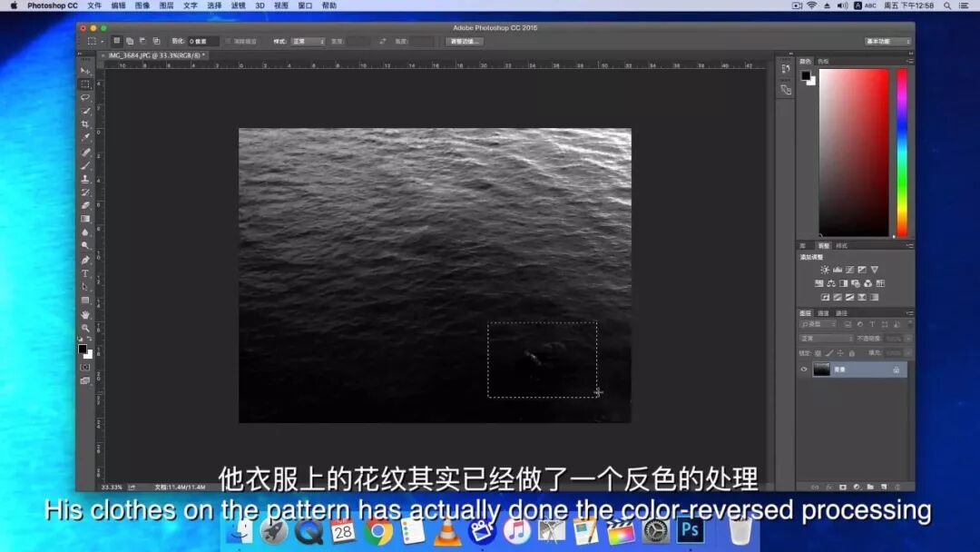The width and height of the screenshot is (980, 552).
Task: Select the Clone Stamp tool
Action: 85,179
